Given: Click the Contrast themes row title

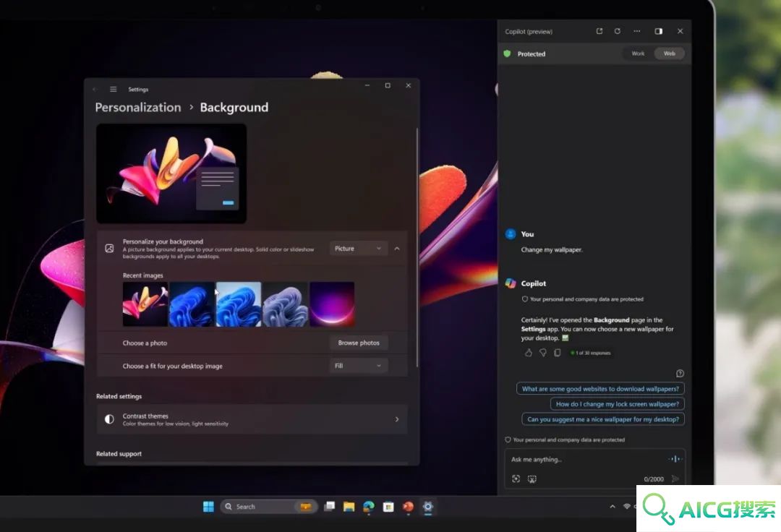Looking at the screenshot, I should (x=145, y=416).
